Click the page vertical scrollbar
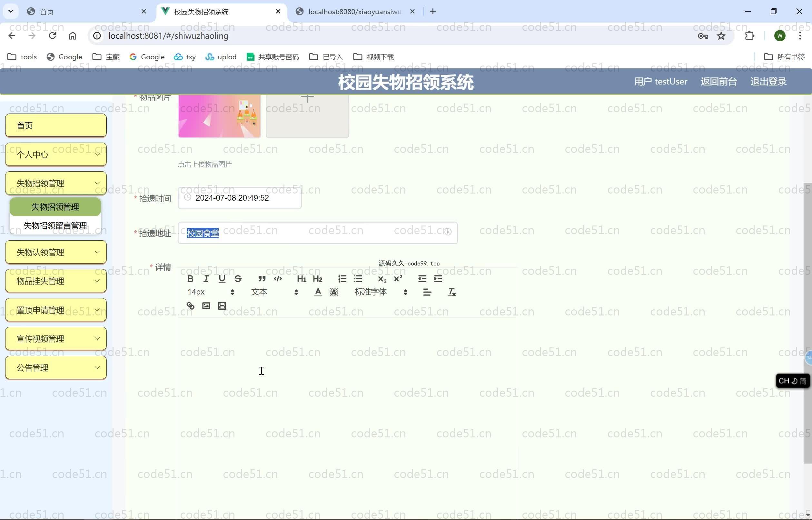The height and width of the screenshot is (520, 812). (807, 323)
